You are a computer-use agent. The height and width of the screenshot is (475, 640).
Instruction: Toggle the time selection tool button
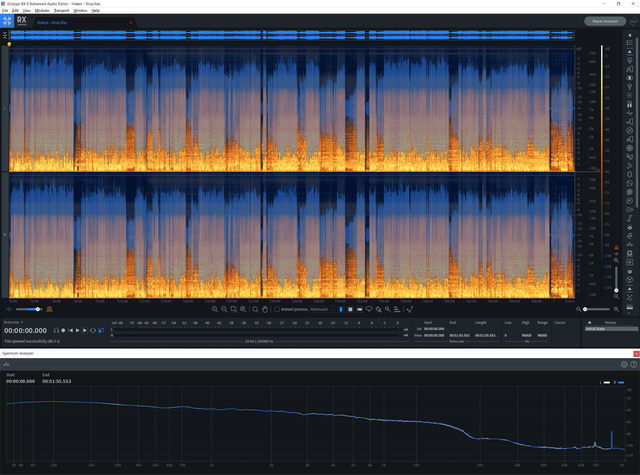(341, 309)
